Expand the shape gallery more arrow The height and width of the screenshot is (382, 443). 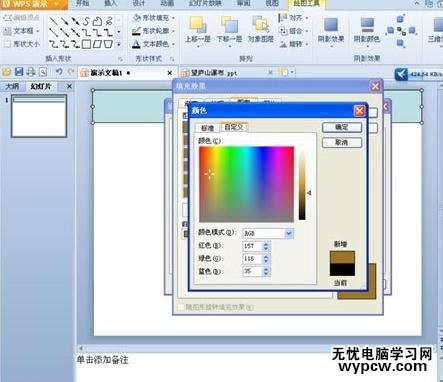click(x=119, y=44)
